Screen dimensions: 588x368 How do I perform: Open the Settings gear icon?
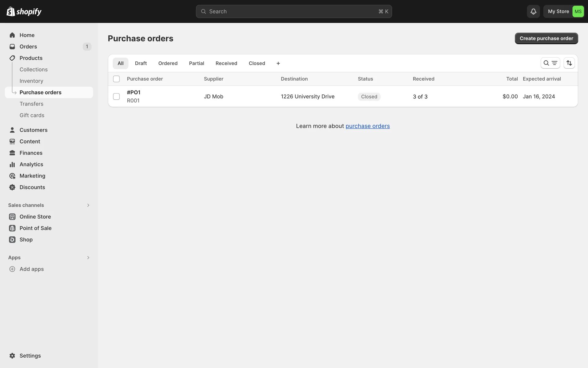(12, 356)
